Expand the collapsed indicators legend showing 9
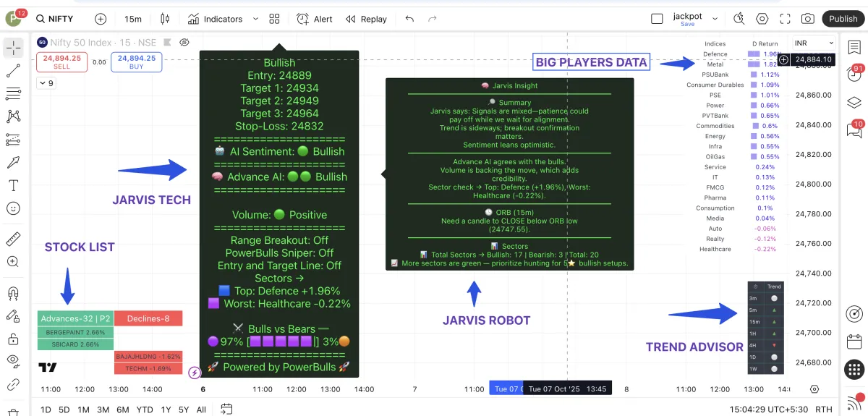 pos(46,83)
